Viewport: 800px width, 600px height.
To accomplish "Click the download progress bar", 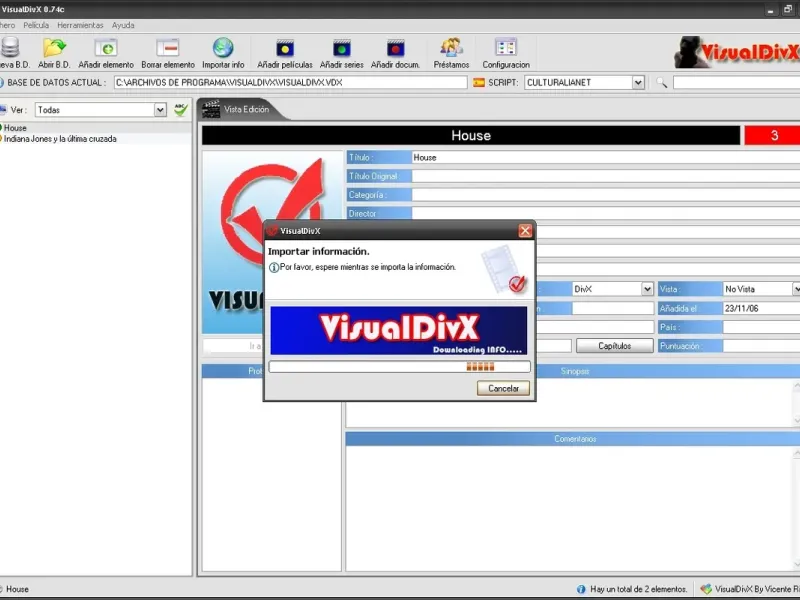I will coord(399,366).
